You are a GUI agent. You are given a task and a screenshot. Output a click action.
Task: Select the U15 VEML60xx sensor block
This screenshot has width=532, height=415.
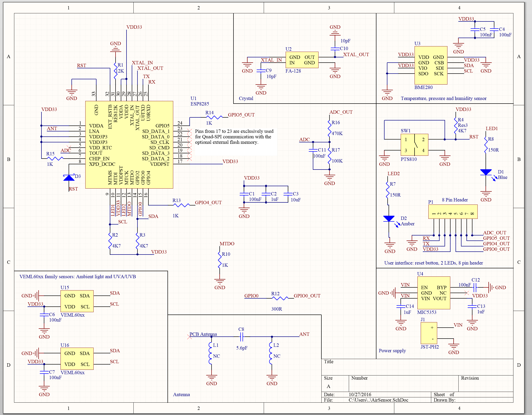pyautogui.click(x=77, y=301)
